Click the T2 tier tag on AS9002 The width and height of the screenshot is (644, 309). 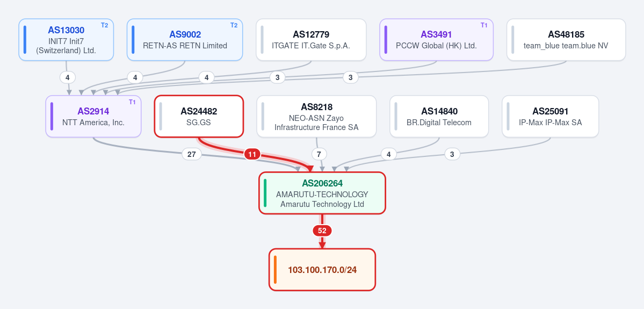point(234,25)
